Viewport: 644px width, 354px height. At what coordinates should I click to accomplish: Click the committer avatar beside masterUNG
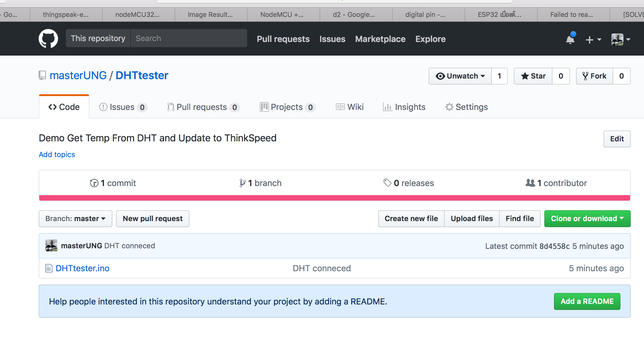[51, 245]
